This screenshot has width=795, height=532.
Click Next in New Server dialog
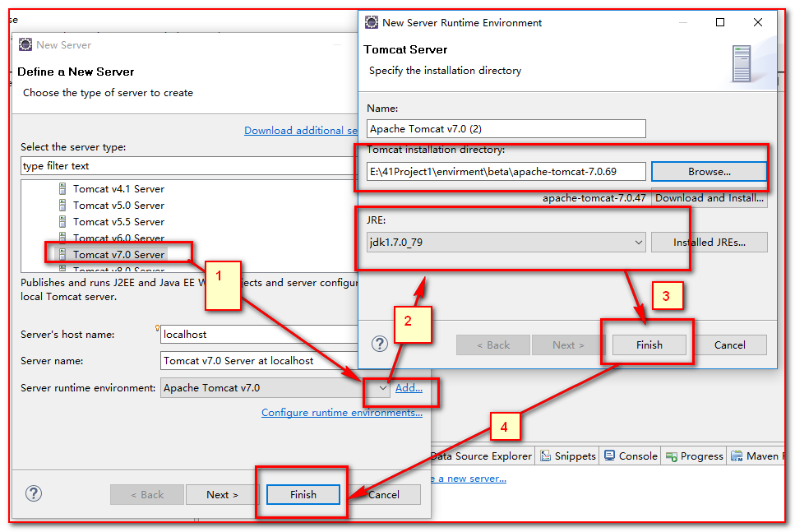click(x=222, y=494)
